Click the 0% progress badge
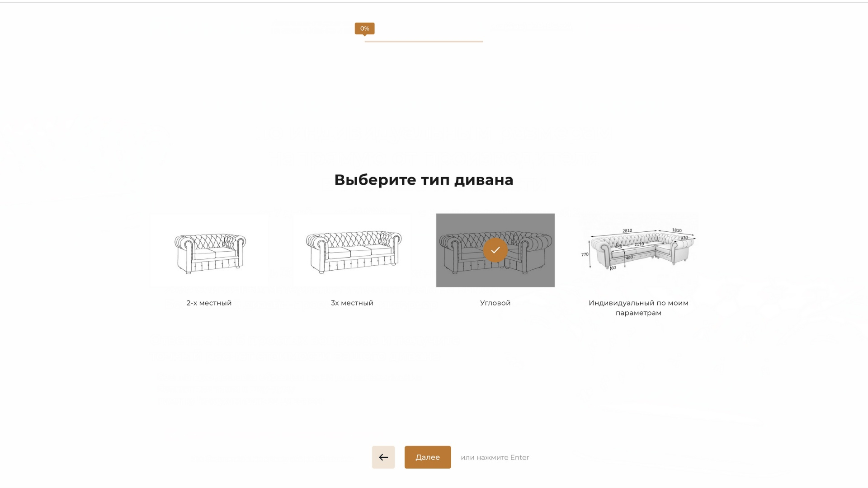 (x=364, y=28)
